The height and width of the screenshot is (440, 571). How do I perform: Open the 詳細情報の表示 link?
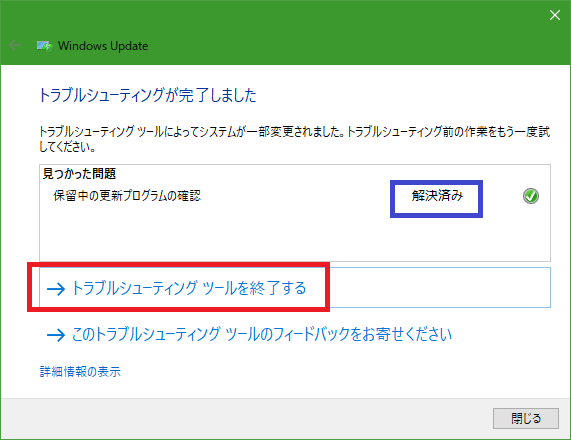[x=80, y=372]
